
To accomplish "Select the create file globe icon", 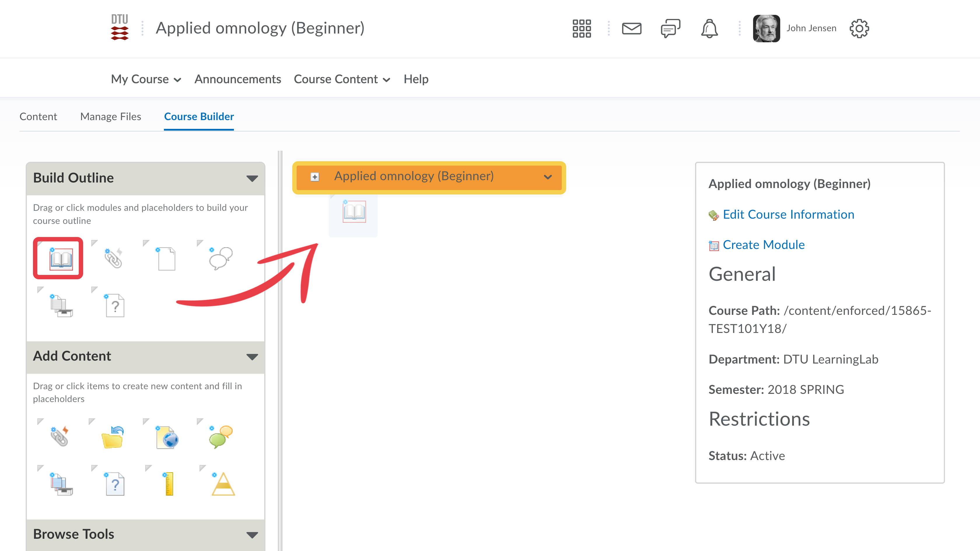I will tap(167, 437).
